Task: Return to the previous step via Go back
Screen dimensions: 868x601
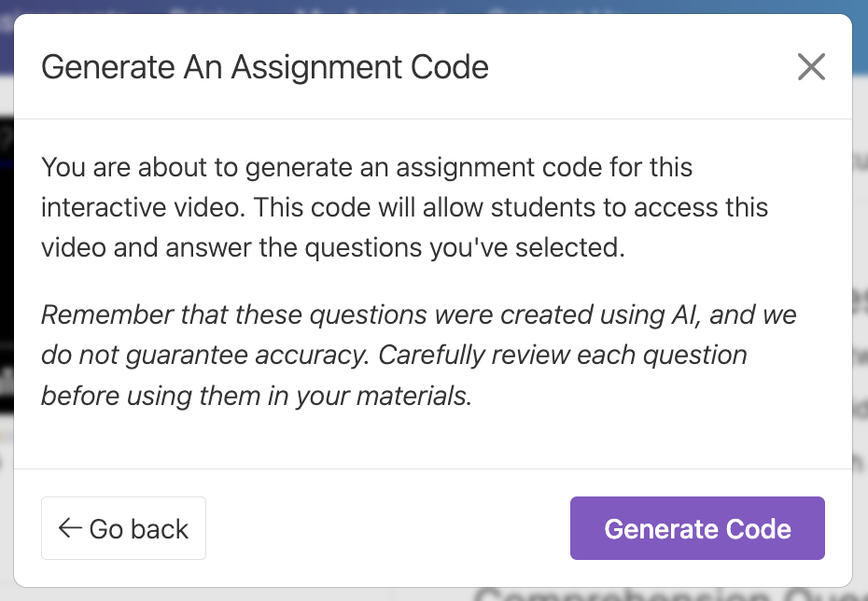Action: 123,528
